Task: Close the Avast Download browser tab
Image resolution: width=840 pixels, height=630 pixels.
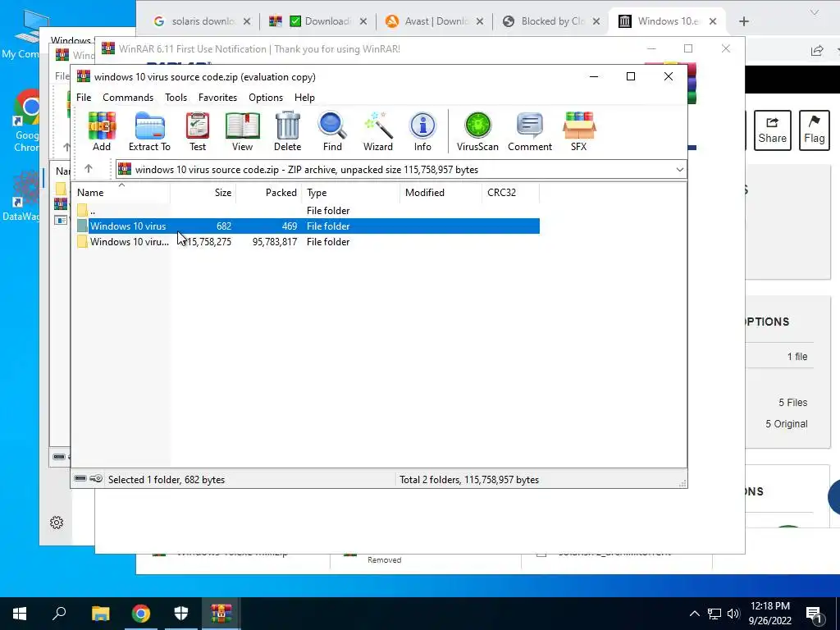Action: [x=479, y=21]
